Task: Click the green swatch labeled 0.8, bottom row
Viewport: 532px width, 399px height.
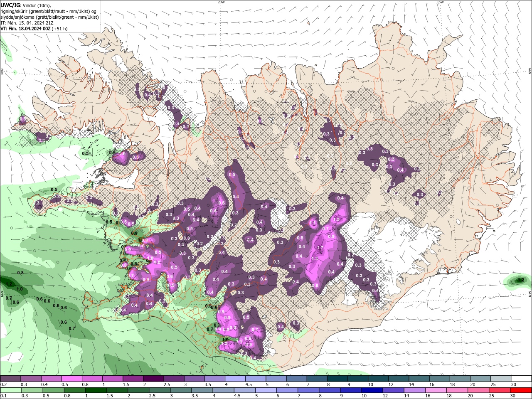Action: [x=75, y=390]
